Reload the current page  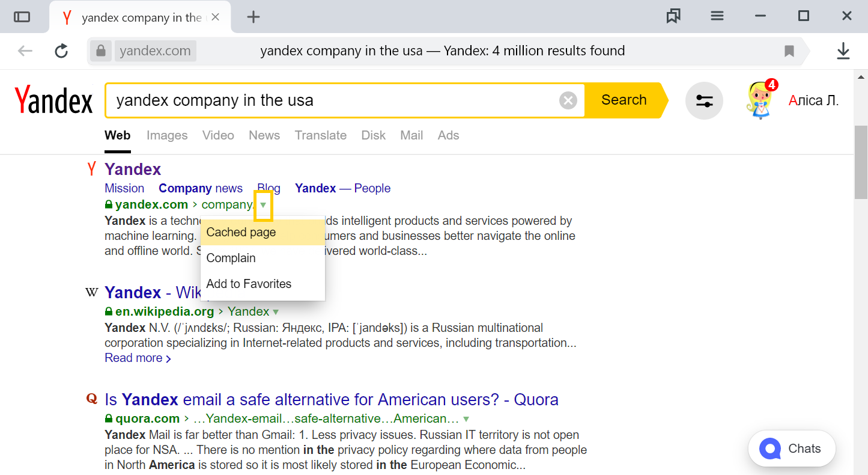point(61,51)
